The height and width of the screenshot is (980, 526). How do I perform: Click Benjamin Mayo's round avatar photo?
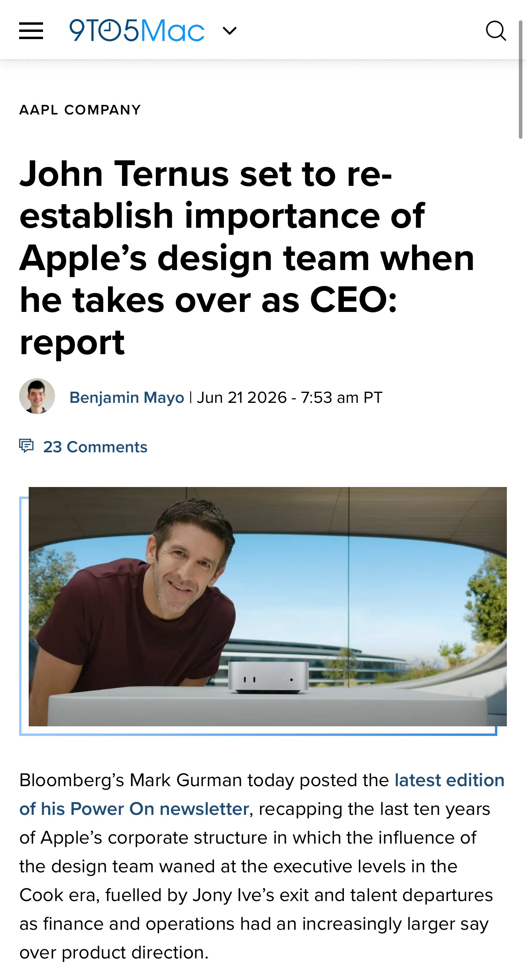[37, 396]
